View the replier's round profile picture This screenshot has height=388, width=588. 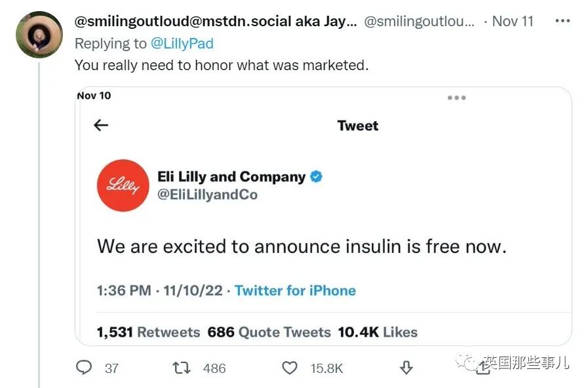[x=39, y=35]
